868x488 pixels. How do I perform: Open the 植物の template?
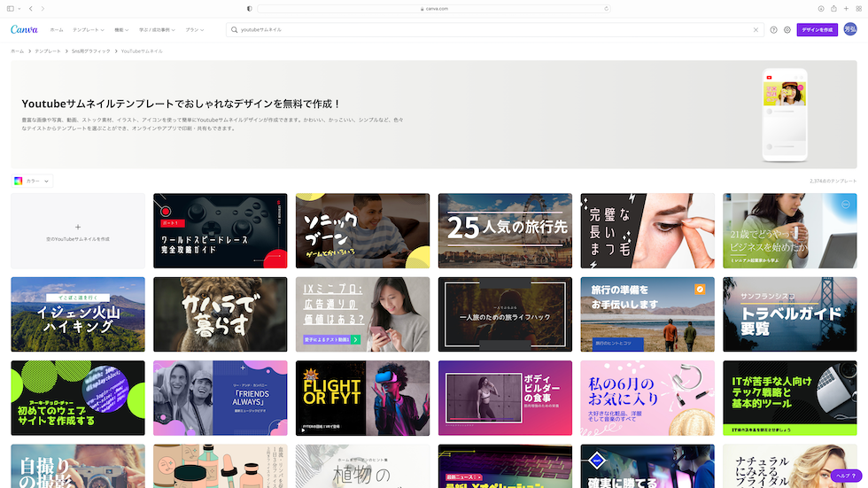(362, 466)
